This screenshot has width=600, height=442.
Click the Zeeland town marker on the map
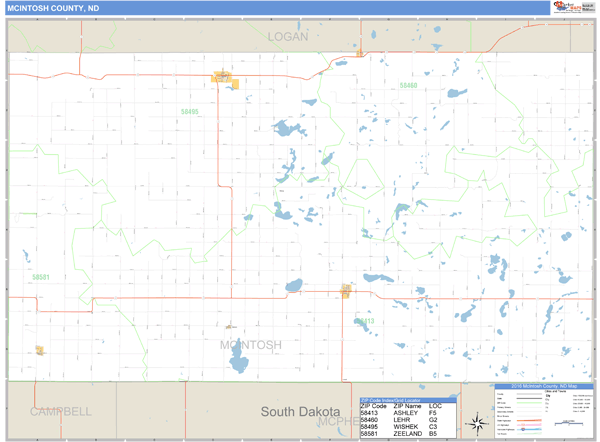tap(40, 350)
